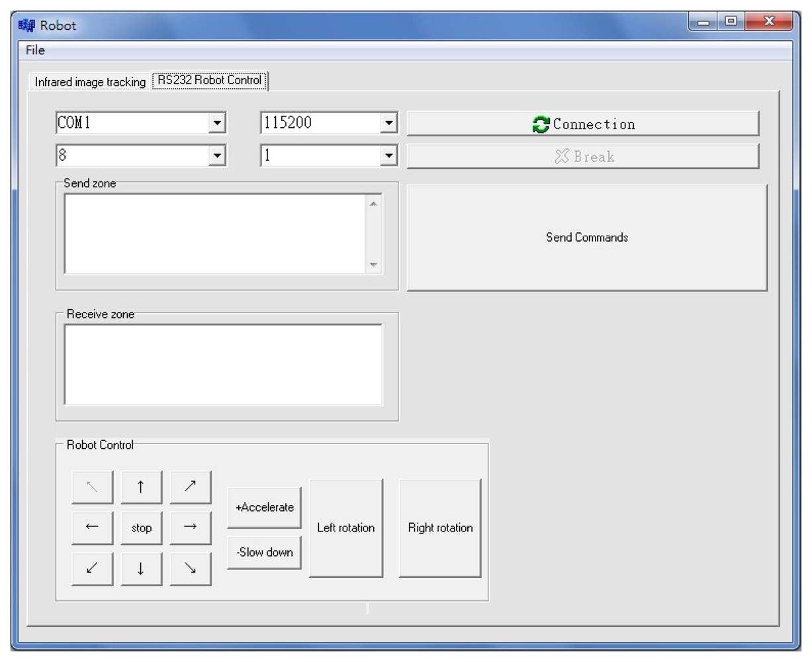Click the Send Commands button
The width and height of the screenshot is (812, 662).
click(587, 237)
